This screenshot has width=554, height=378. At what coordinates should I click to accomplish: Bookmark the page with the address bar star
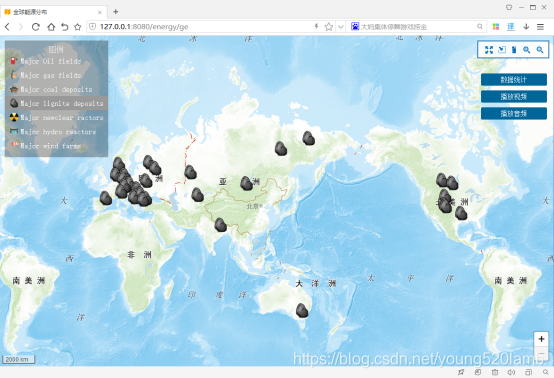(x=329, y=27)
